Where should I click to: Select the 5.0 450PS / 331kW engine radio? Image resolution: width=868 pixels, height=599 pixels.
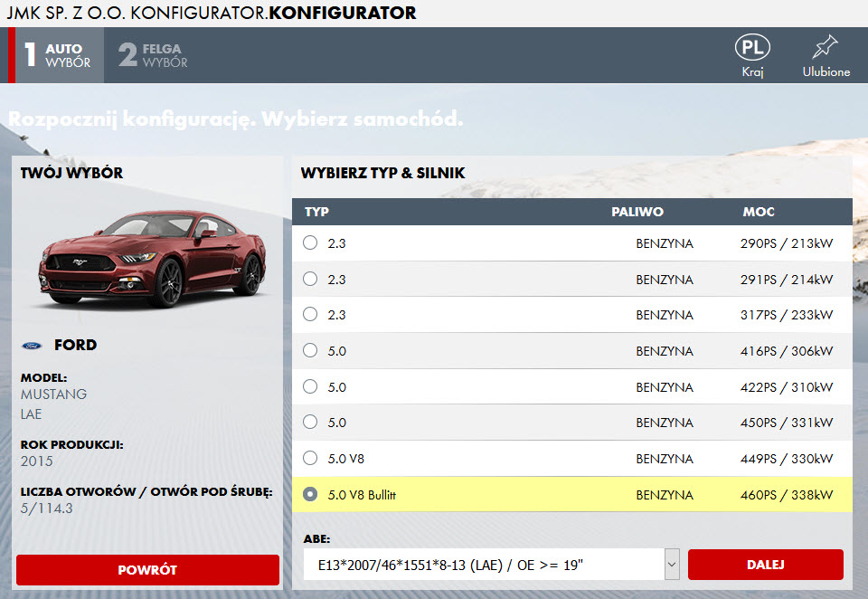coord(310,422)
